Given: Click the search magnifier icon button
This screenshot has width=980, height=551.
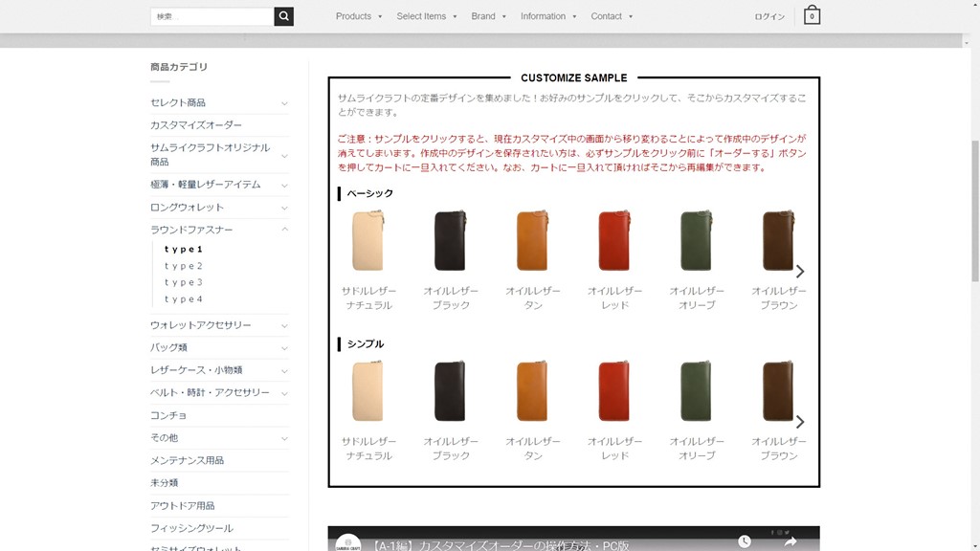Looking at the screenshot, I should (283, 16).
